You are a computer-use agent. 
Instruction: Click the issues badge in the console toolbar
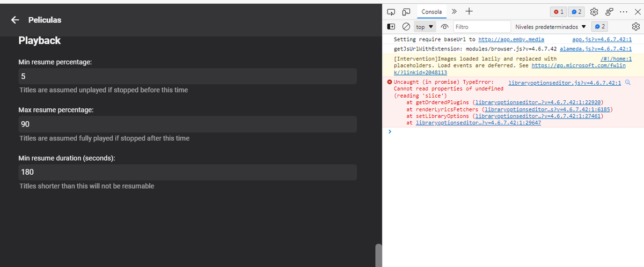[x=599, y=26]
